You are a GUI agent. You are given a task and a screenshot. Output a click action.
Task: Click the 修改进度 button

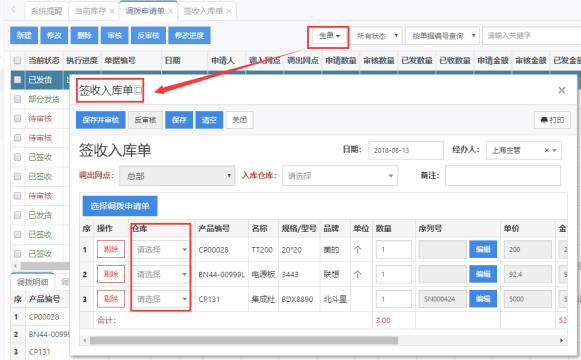pyautogui.click(x=189, y=36)
